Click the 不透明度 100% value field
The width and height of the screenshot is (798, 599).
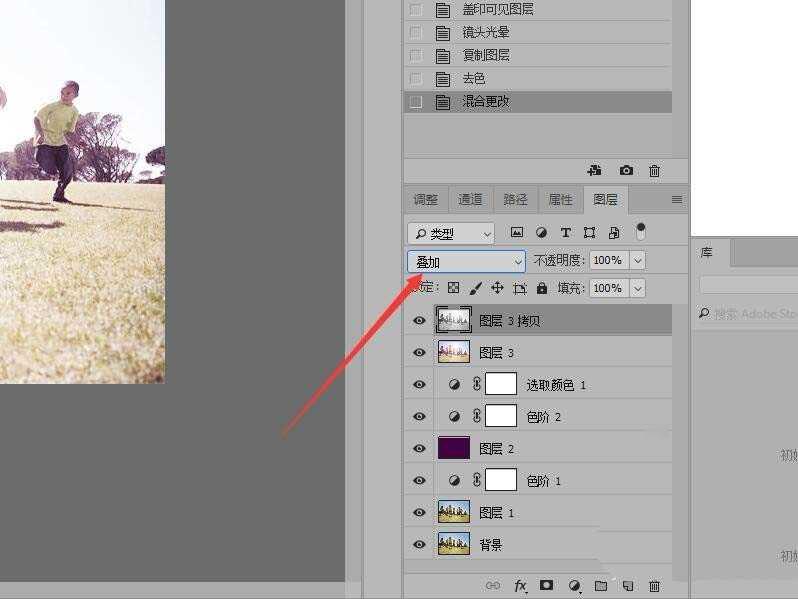pyautogui.click(x=608, y=261)
